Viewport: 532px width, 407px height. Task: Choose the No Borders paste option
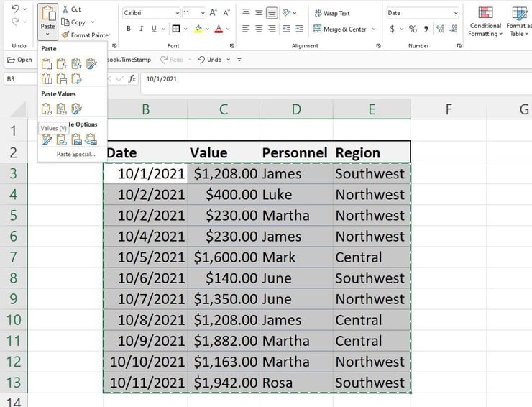47,78
